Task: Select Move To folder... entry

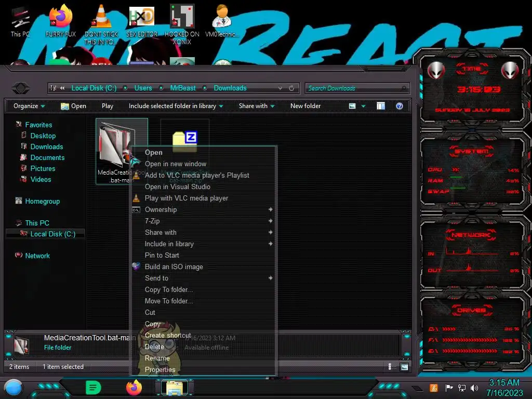Action: (x=203, y=301)
